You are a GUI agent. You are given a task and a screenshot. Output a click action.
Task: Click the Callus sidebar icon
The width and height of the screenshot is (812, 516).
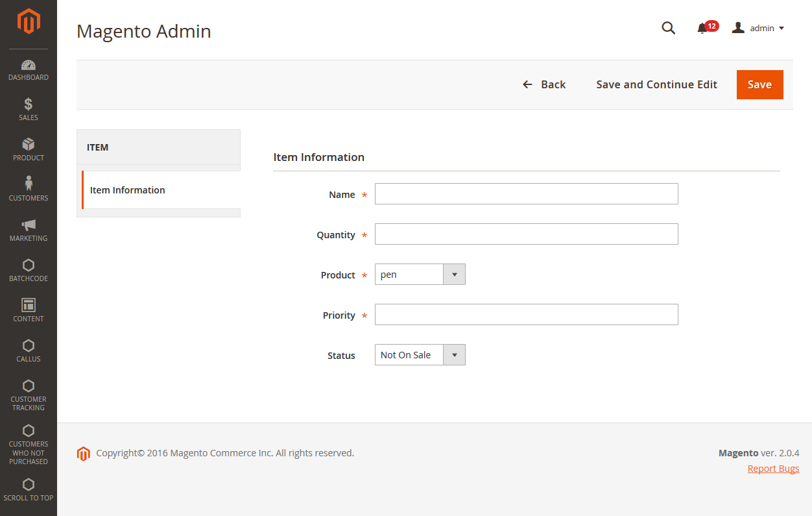28,350
